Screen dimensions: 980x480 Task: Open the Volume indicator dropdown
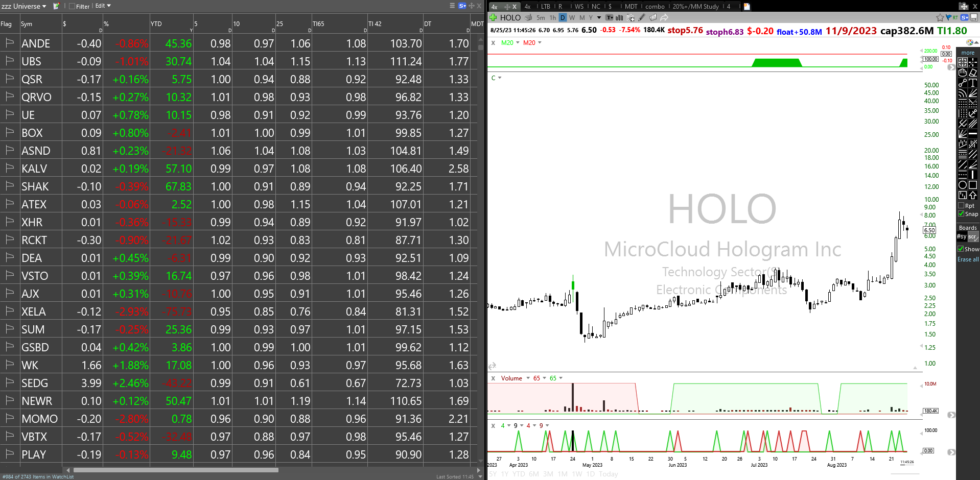pos(528,378)
